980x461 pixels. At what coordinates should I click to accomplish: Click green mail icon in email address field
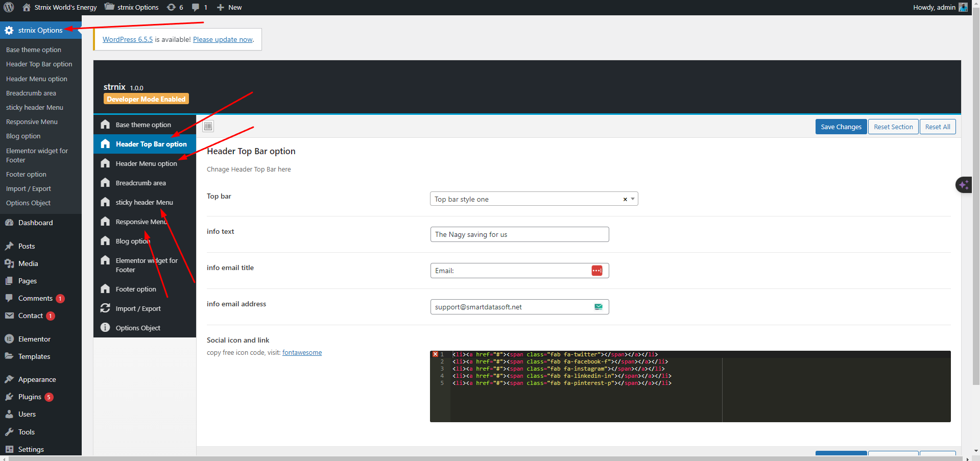click(x=599, y=307)
